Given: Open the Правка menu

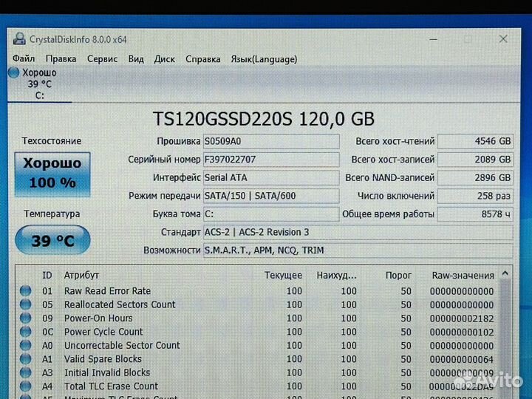Looking at the screenshot, I should click(61, 59).
